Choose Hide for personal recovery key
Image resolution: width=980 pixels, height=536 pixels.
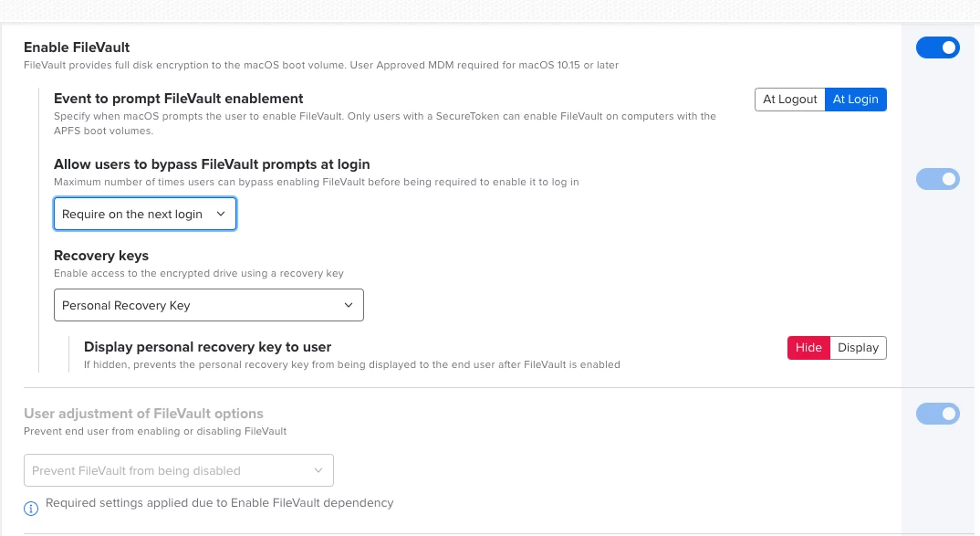coord(808,348)
